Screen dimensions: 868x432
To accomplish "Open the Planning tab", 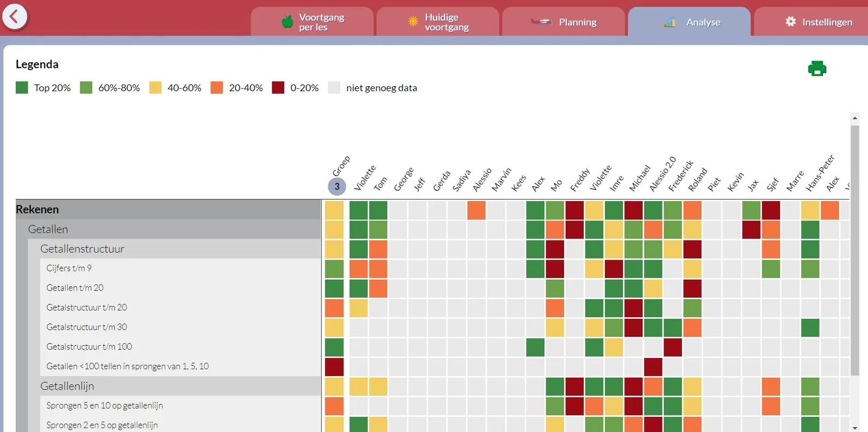I will pos(564,22).
